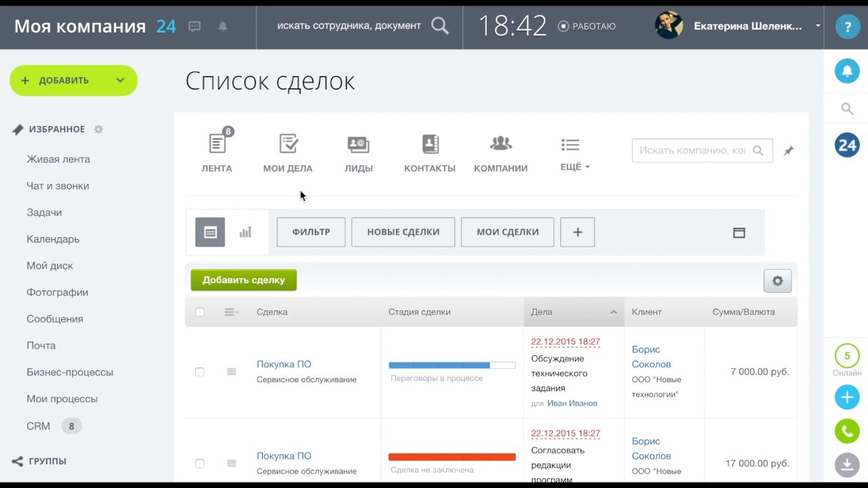The image size is (868, 488).
Task: Configure Избранное with gear icon
Action: click(x=98, y=129)
